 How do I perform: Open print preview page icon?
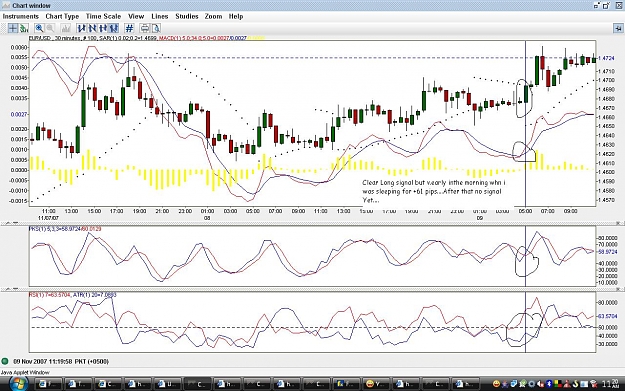click(156, 28)
